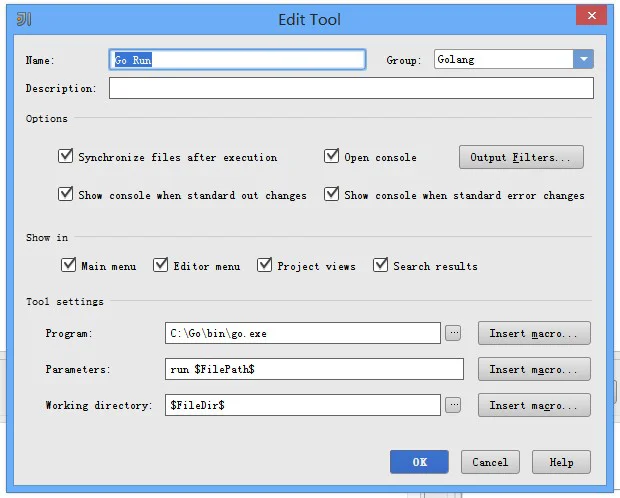
Task: Uncheck Synchronize files after execution
Action: click(66, 156)
